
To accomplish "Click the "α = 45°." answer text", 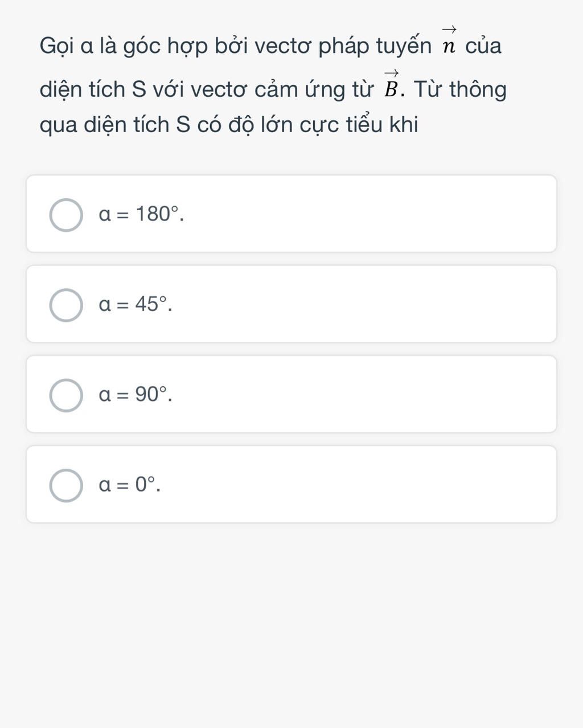I will coord(136,305).
